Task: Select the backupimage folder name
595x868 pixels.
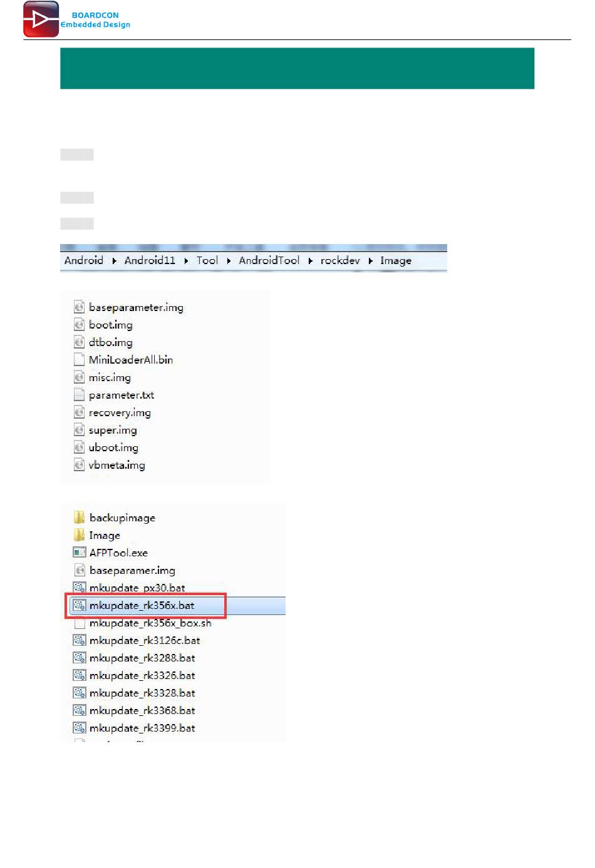Action: pos(122,518)
